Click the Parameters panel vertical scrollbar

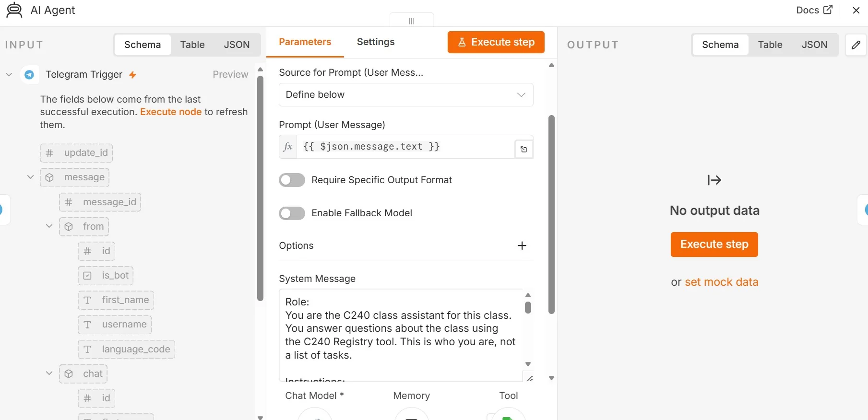[551, 214]
